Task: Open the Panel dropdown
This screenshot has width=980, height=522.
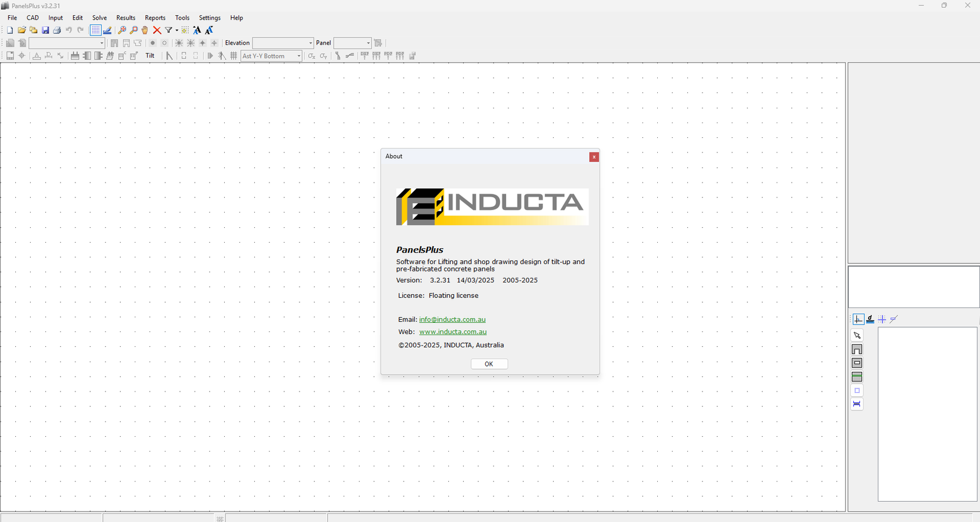Action: pos(368,43)
